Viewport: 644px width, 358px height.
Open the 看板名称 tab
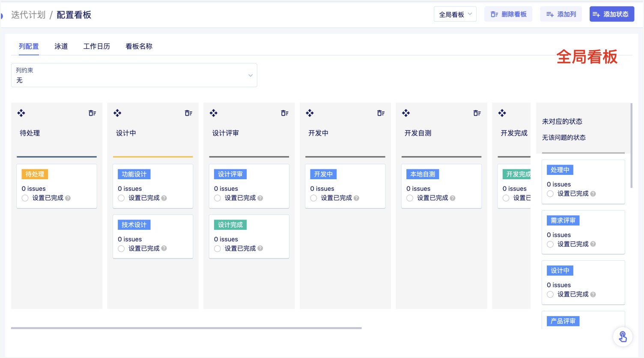139,46
